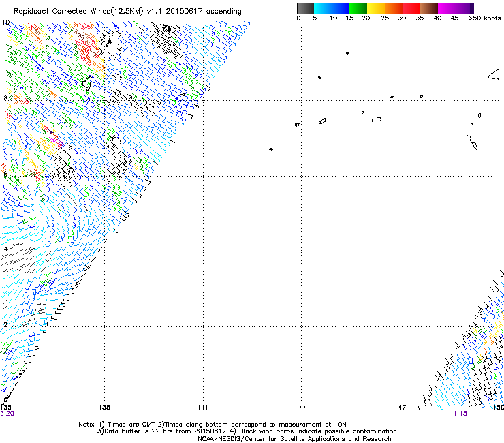
Task: Click longitude label '141' on bottom axis
Action: [202, 408]
